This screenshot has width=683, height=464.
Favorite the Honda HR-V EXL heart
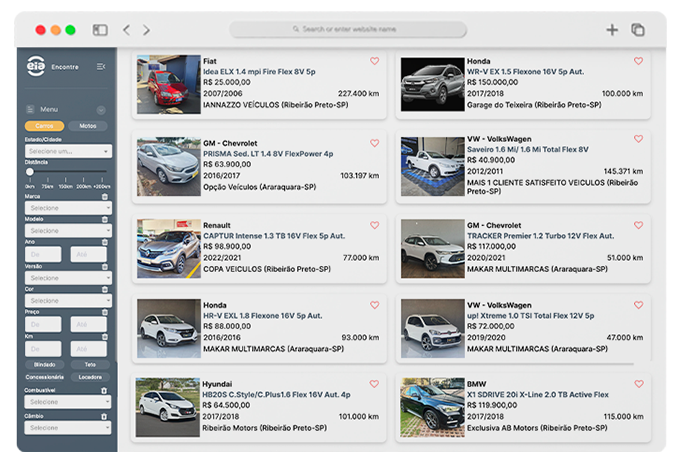click(x=375, y=305)
